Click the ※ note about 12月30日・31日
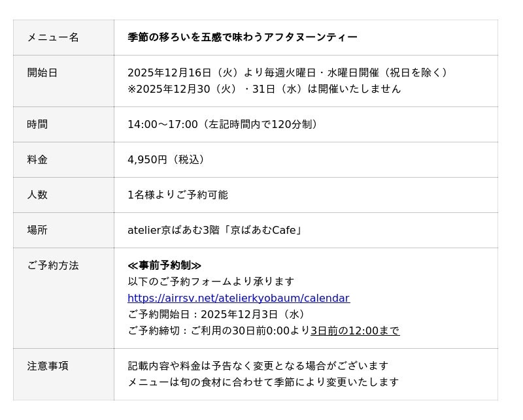 click(x=264, y=89)
